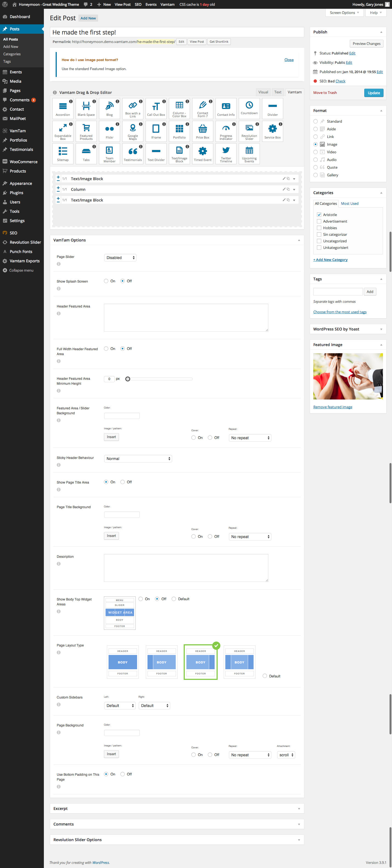Open the Most Used categories tab
Screen dimensions: 392x868
coord(350,203)
